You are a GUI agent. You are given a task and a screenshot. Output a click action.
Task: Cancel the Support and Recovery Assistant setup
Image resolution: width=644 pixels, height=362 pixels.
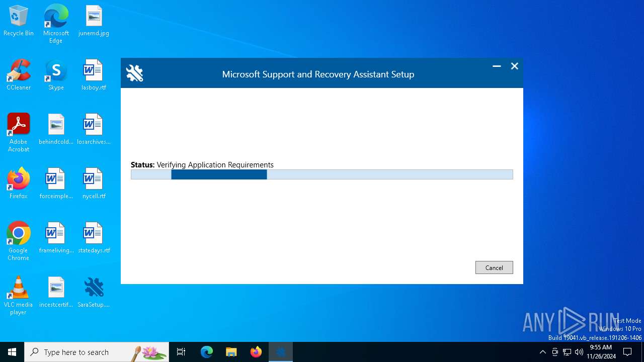coord(494,267)
